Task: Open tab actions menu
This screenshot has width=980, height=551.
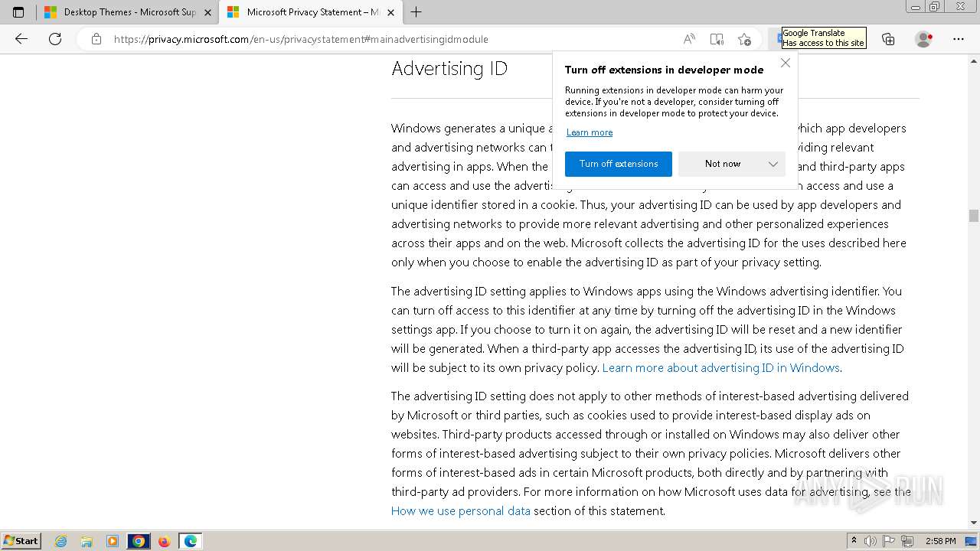Action: (18, 12)
